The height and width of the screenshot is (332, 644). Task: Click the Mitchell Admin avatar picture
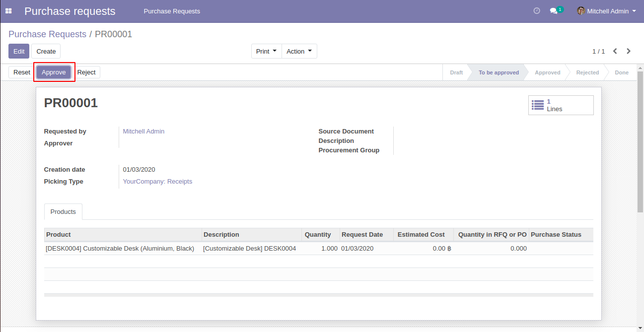[580, 10]
